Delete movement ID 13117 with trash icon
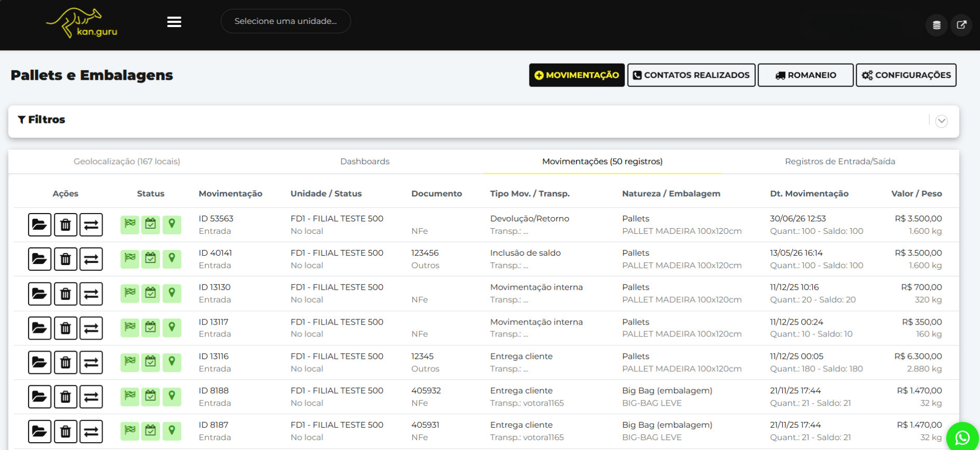Viewport: 980px width, 450px height. click(66, 328)
